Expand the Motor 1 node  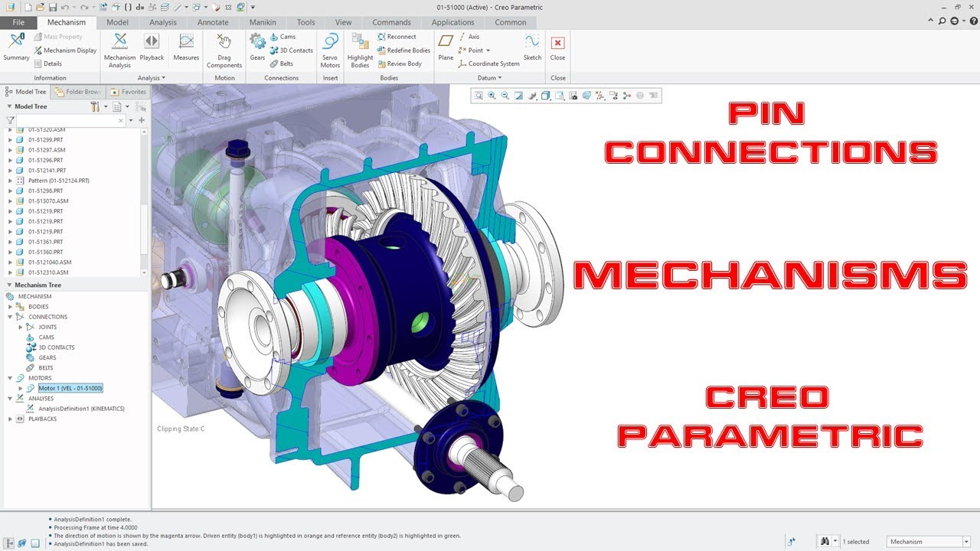[21, 389]
